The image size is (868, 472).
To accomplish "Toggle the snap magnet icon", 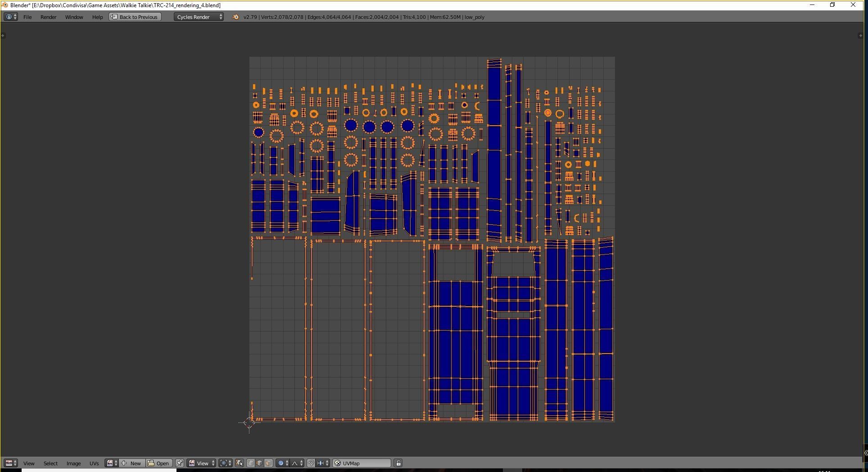I will pyautogui.click(x=311, y=463).
